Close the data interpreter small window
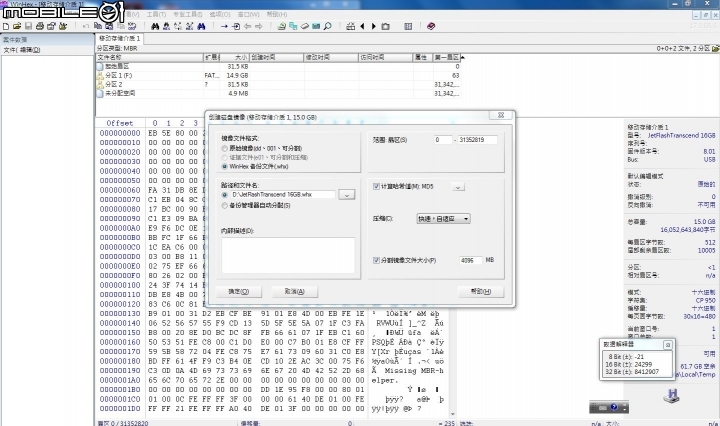Viewport: 720px width, 426px height. (x=668, y=344)
